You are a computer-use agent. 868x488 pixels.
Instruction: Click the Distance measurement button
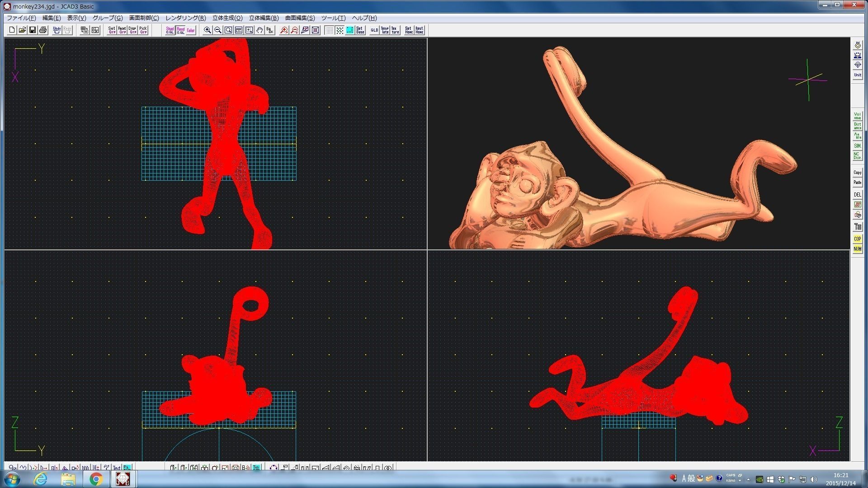point(857,126)
